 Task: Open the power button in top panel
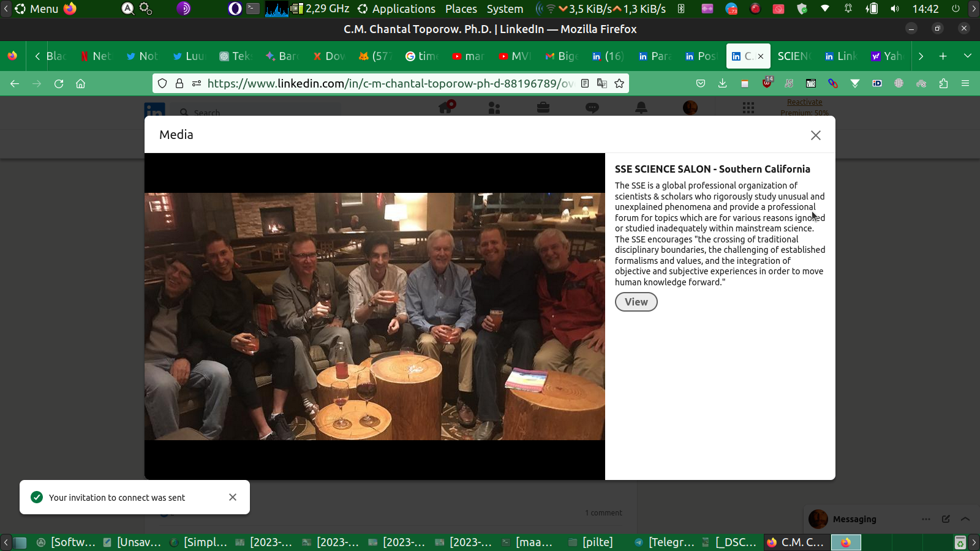[956, 9]
